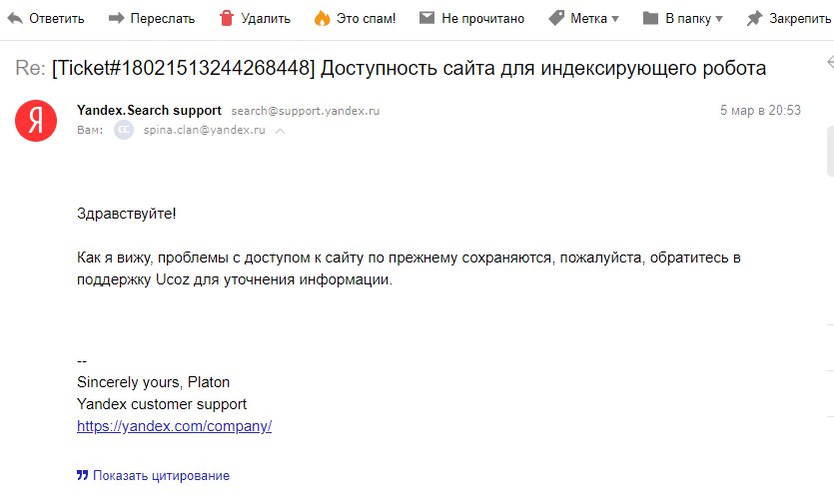The width and height of the screenshot is (834, 504).
Task: Click the red trash delete icon
Action: (227, 18)
